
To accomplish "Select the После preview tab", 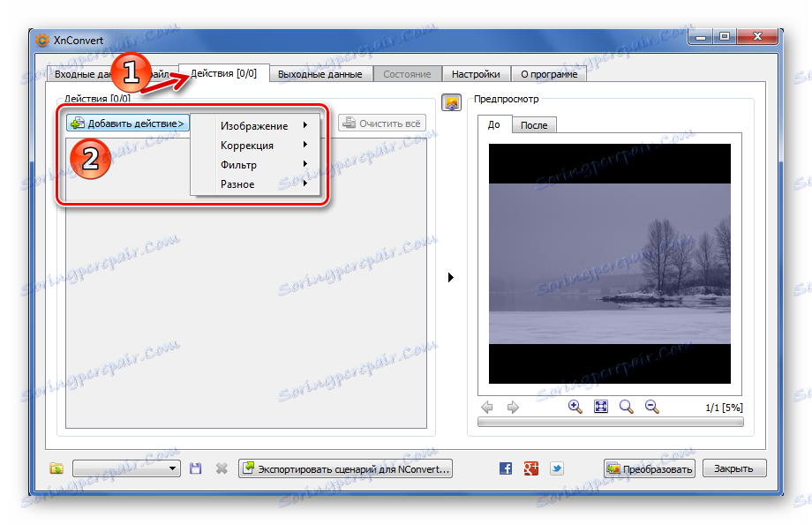I will tap(534, 125).
